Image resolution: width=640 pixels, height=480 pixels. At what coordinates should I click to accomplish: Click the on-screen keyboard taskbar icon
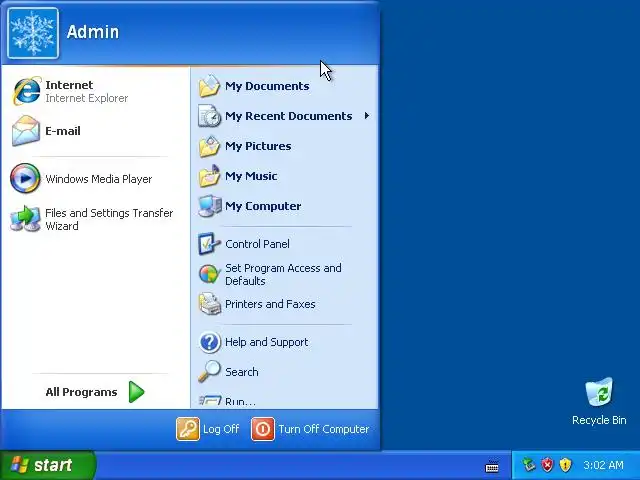[492, 466]
